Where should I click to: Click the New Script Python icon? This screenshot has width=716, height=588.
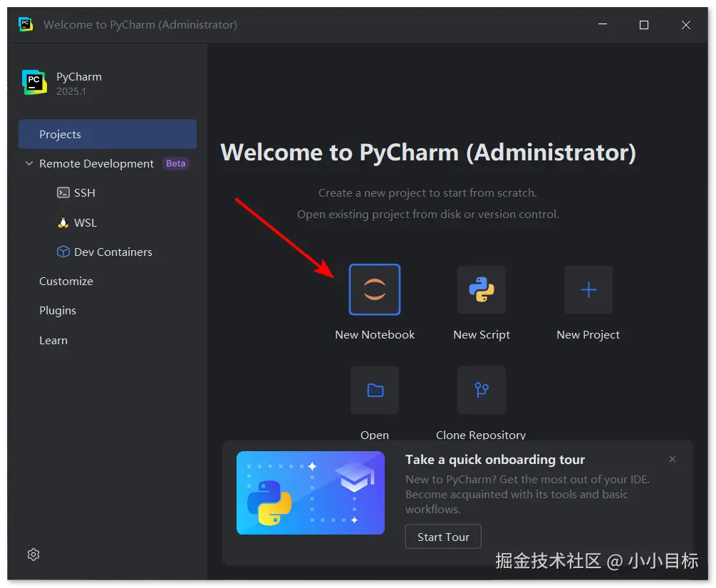(x=482, y=289)
